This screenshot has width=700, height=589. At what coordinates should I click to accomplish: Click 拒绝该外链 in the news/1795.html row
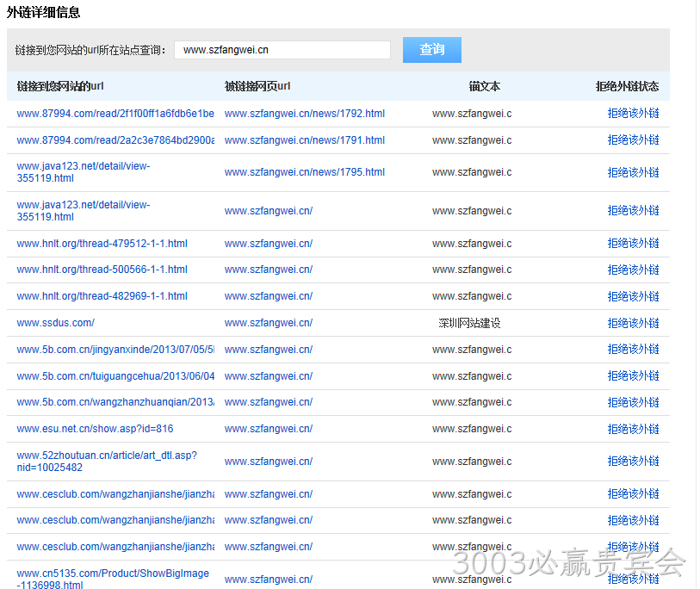click(633, 172)
